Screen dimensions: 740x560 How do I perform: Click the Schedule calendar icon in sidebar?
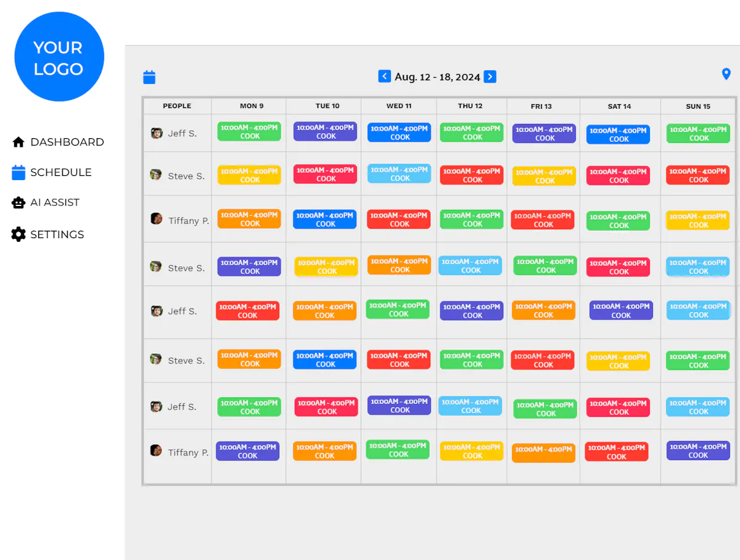point(18,172)
